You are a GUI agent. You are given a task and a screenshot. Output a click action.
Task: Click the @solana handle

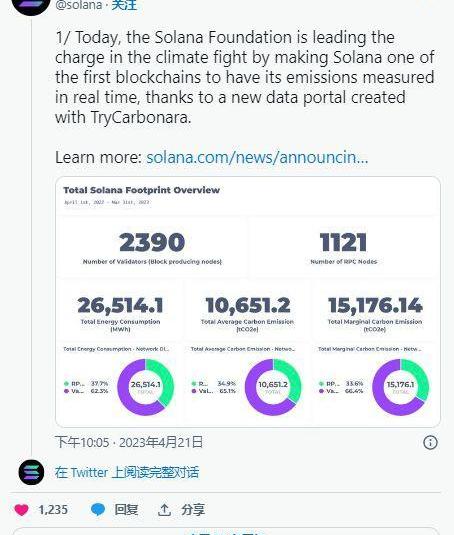click(x=78, y=5)
